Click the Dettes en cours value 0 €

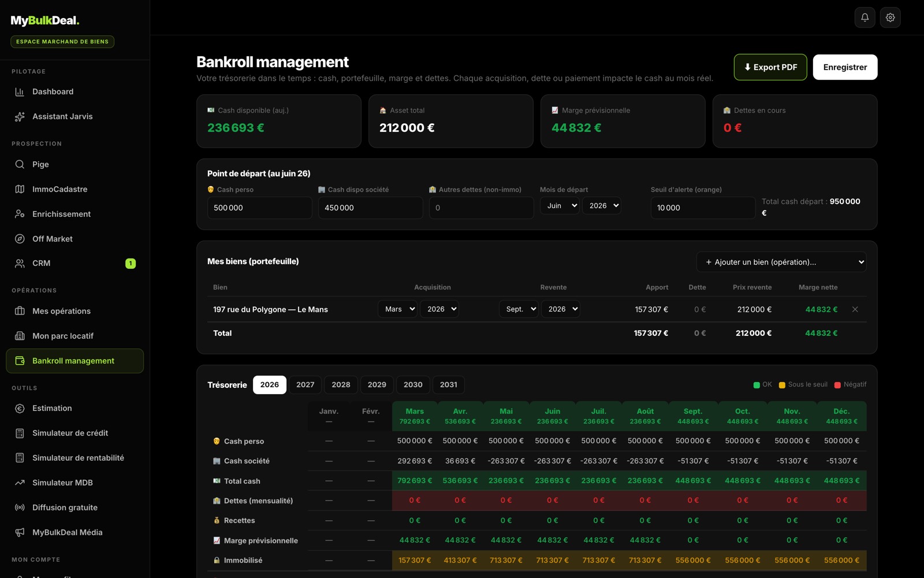[733, 128]
